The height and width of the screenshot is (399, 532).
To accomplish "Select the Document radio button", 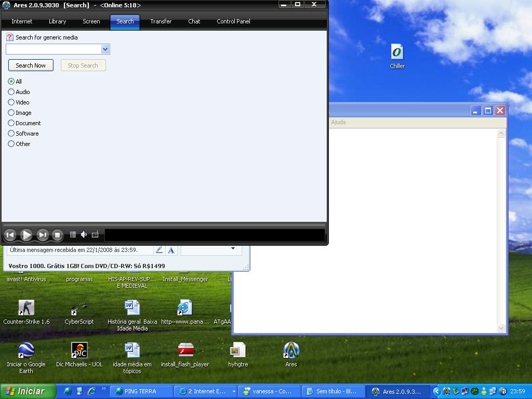I will point(11,123).
